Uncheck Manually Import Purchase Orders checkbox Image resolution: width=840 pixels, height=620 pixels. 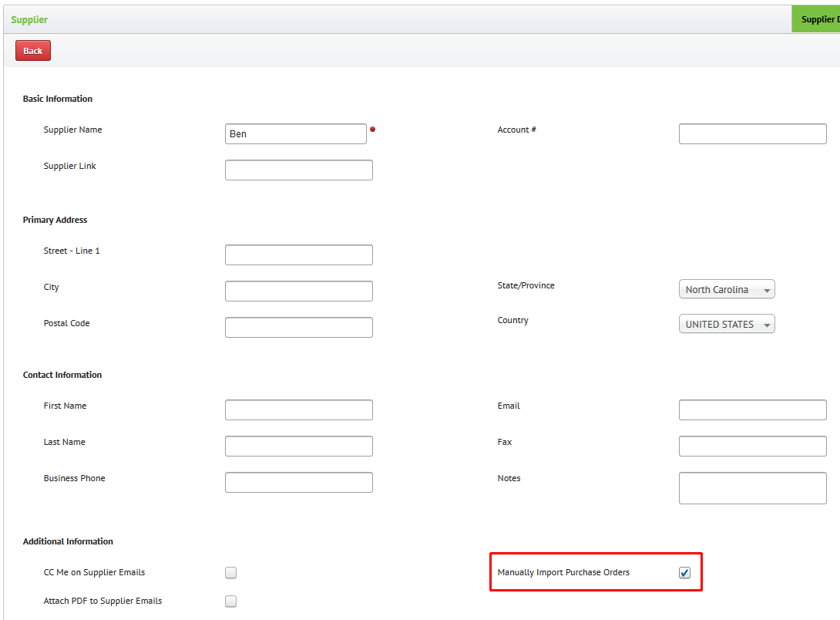684,573
